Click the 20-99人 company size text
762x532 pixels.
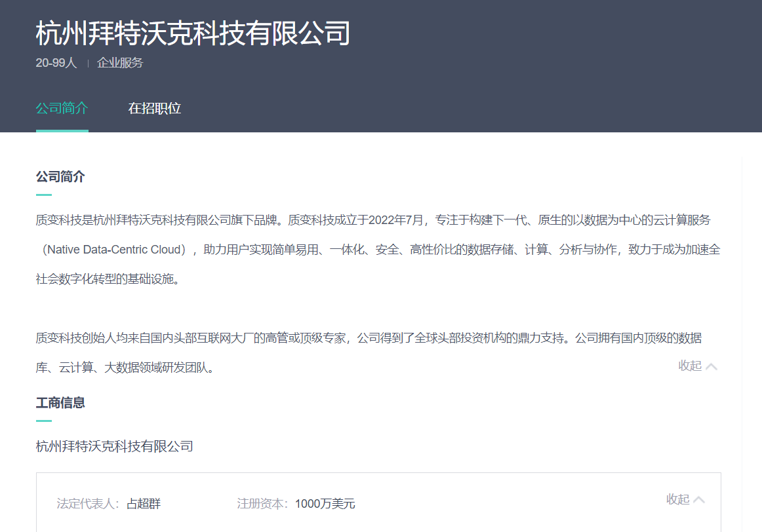[56, 63]
